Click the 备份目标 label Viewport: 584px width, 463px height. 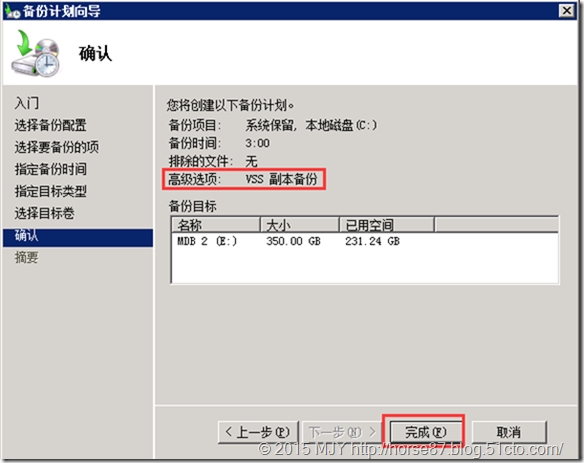193,206
